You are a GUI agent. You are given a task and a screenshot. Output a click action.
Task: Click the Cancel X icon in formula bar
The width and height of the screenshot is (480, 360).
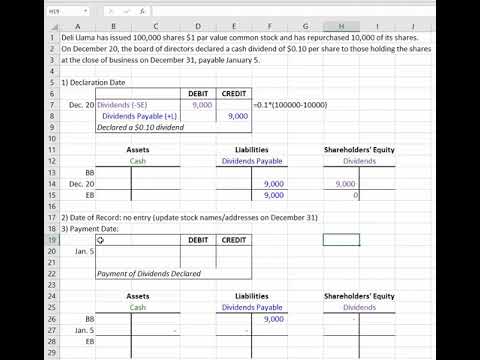point(111,11)
